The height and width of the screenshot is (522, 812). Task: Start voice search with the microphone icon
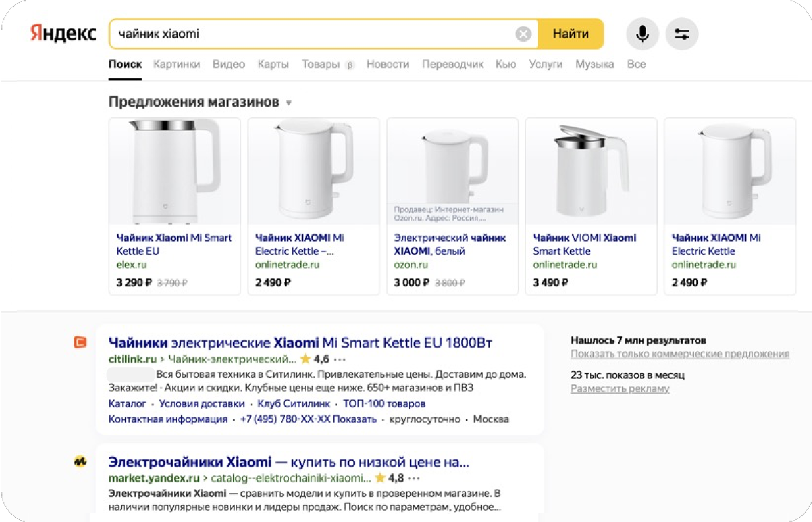click(642, 34)
